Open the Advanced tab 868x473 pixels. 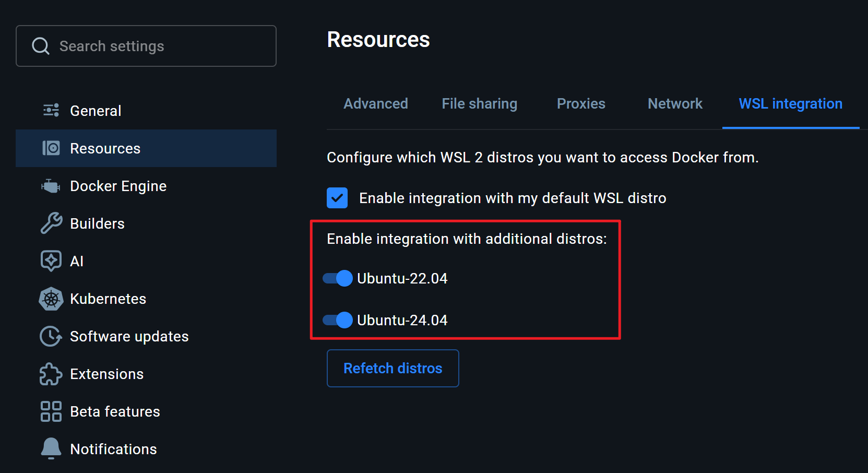375,103
